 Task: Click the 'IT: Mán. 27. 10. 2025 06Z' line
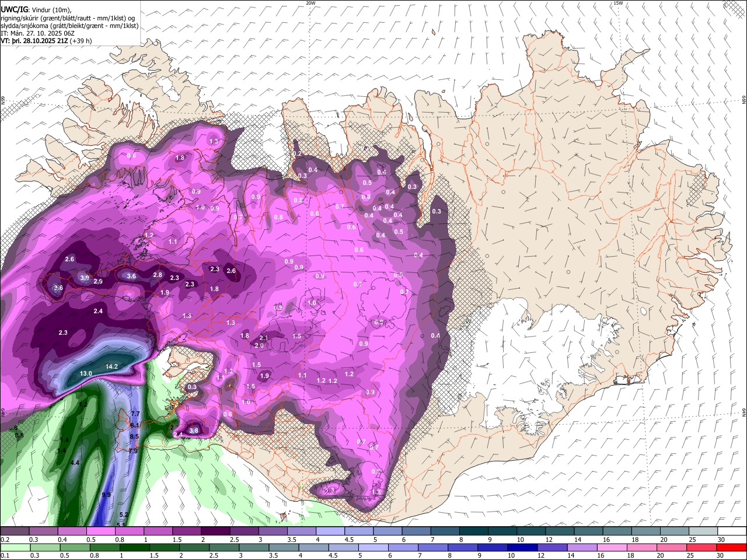click(x=38, y=33)
